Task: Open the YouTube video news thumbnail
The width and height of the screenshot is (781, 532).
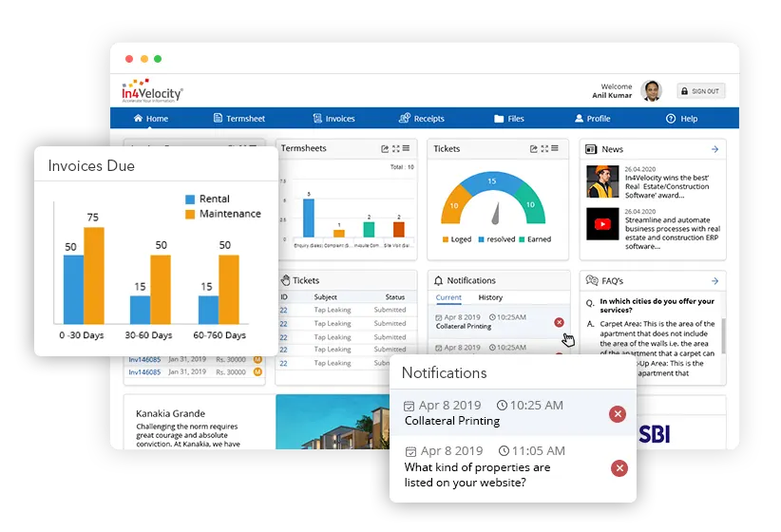Action: pyautogui.click(x=601, y=225)
